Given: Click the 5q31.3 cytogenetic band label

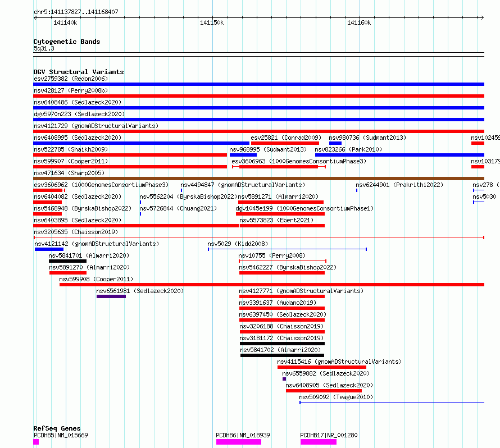Looking at the screenshot, I should (x=44, y=48).
